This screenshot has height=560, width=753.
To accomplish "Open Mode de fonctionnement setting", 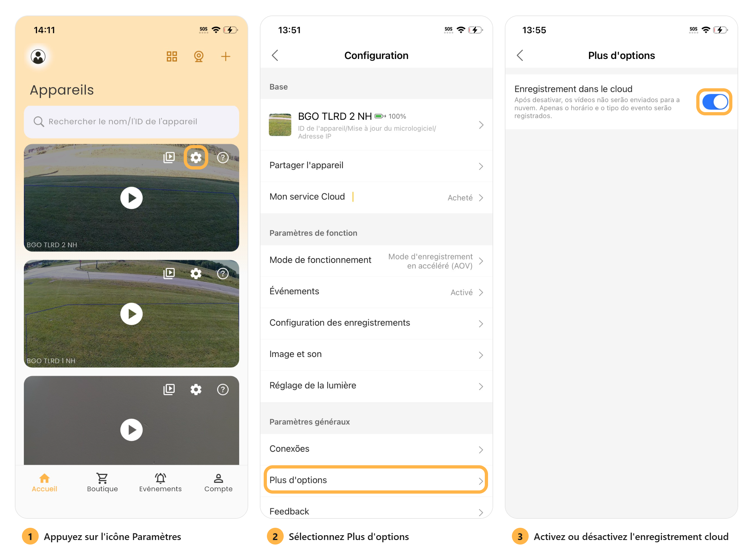I will [376, 261].
